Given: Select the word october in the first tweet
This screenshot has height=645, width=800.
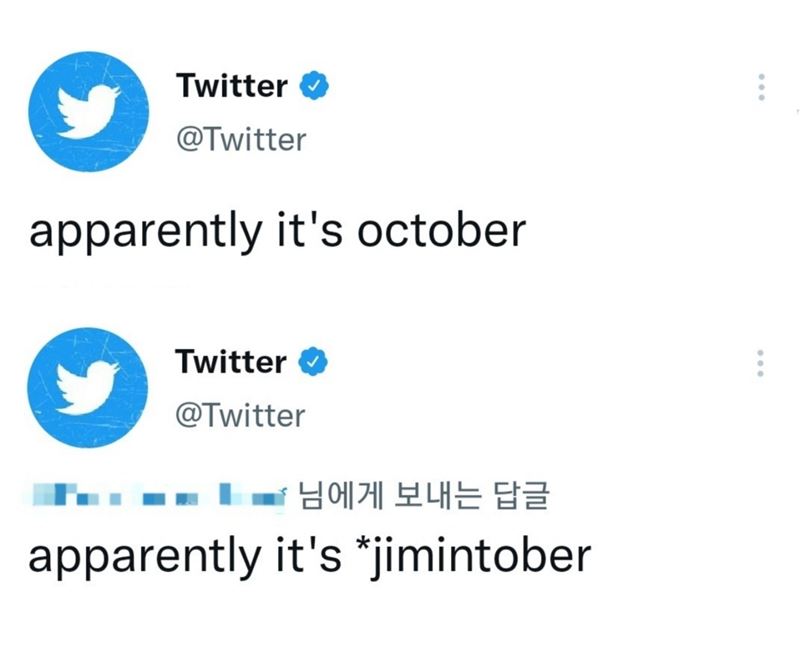Looking at the screenshot, I should pyautogui.click(x=441, y=231).
